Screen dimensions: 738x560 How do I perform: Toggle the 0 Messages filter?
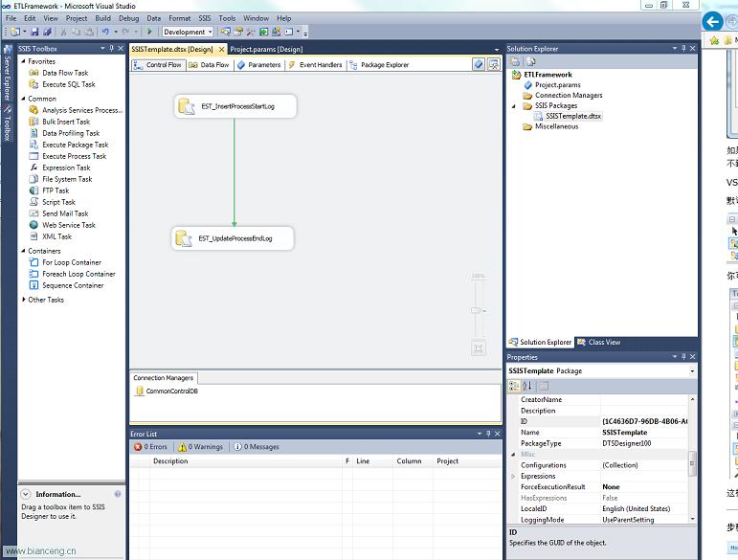coord(257,447)
